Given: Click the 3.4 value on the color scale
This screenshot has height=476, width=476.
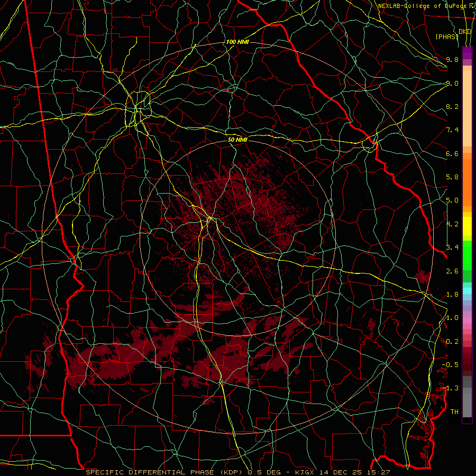Looking at the screenshot, I should [x=452, y=248].
